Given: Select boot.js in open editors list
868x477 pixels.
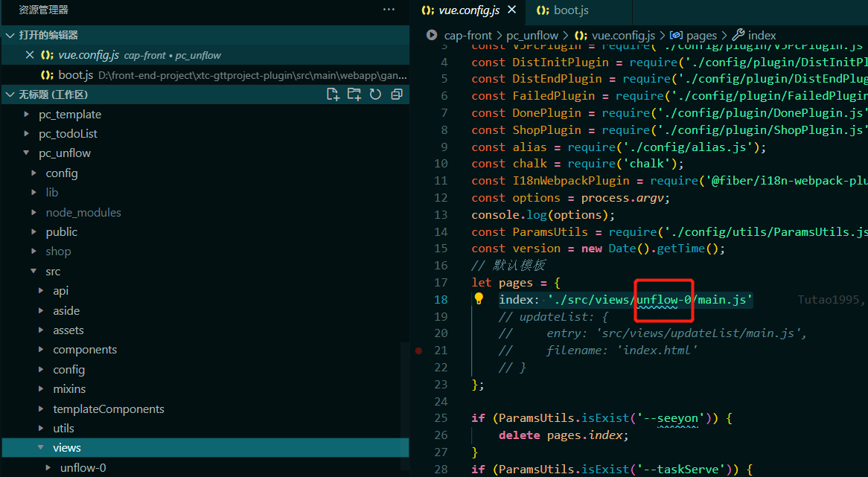Looking at the screenshot, I should click(x=76, y=75).
